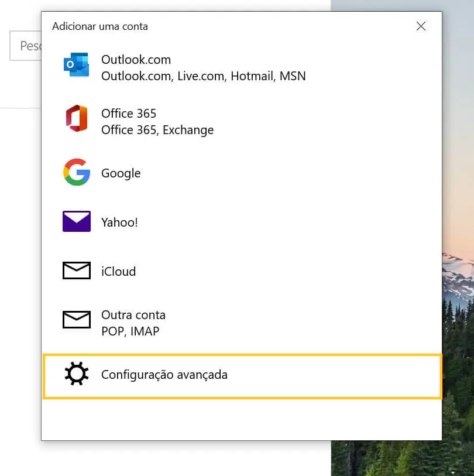This screenshot has width=474, height=476.
Task: Click the POP, IMAP subtitle text
Action: tap(130, 331)
